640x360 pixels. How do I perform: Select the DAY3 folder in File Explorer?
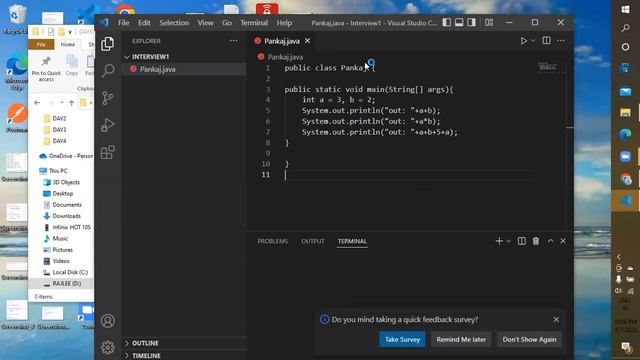pos(59,129)
